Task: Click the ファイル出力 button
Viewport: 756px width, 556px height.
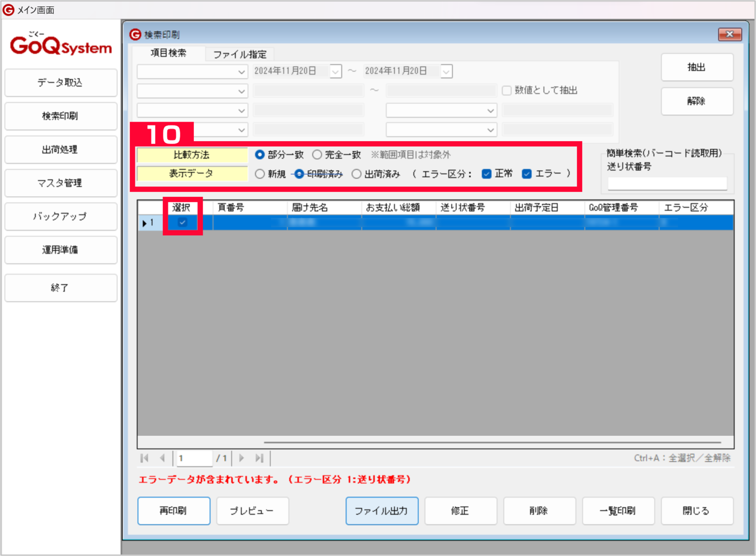Action: pyautogui.click(x=382, y=511)
